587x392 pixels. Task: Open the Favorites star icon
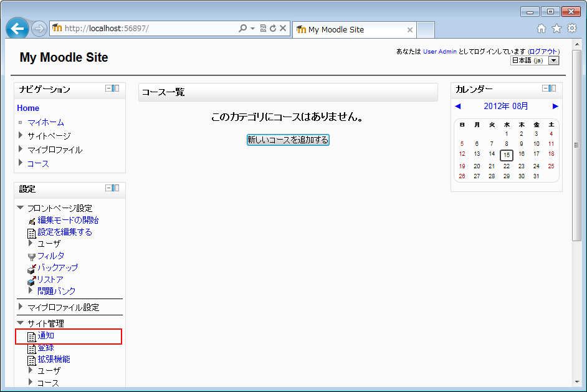556,29
